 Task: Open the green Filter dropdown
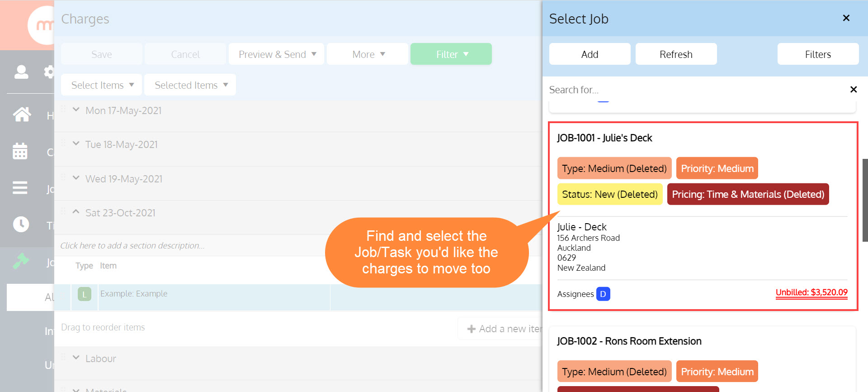pyautogui.click(x=451, y=54)
